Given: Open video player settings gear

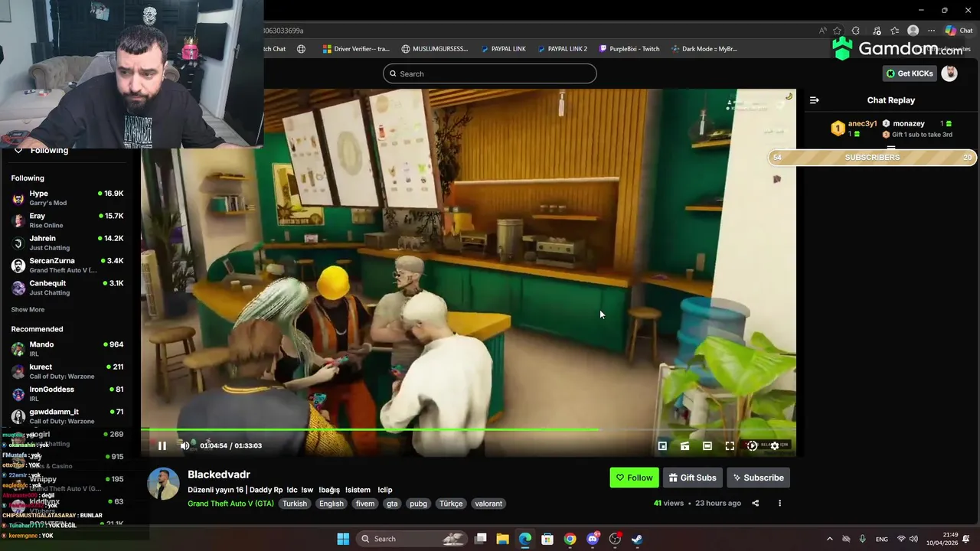Looking at the screenshot, I should click(x=774, y=445).
